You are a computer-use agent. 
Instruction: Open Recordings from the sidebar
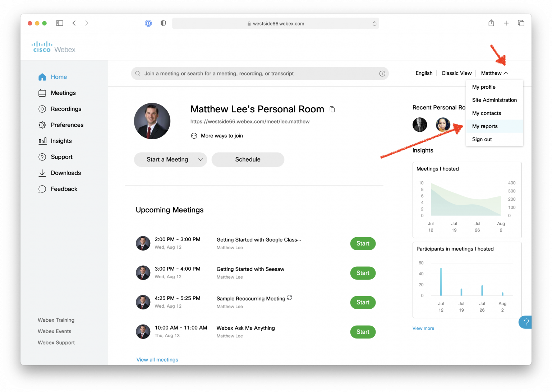pos(42,109)
